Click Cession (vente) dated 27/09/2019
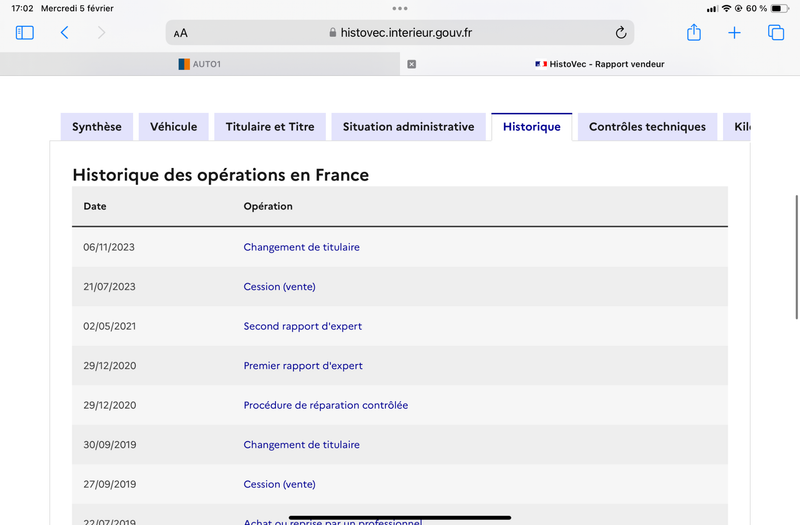This screenshot has width=800, height=525. (280, 484)
